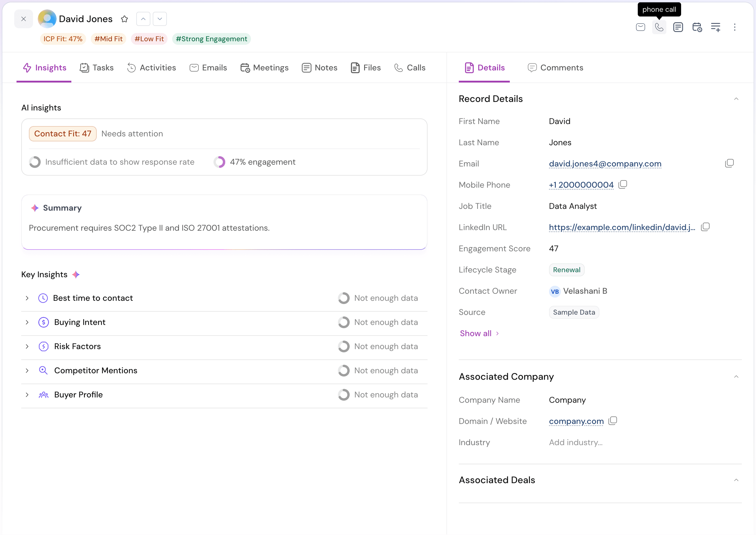Click the add task list icon
The width and height of the screenshot is (756, 535).
716,27
